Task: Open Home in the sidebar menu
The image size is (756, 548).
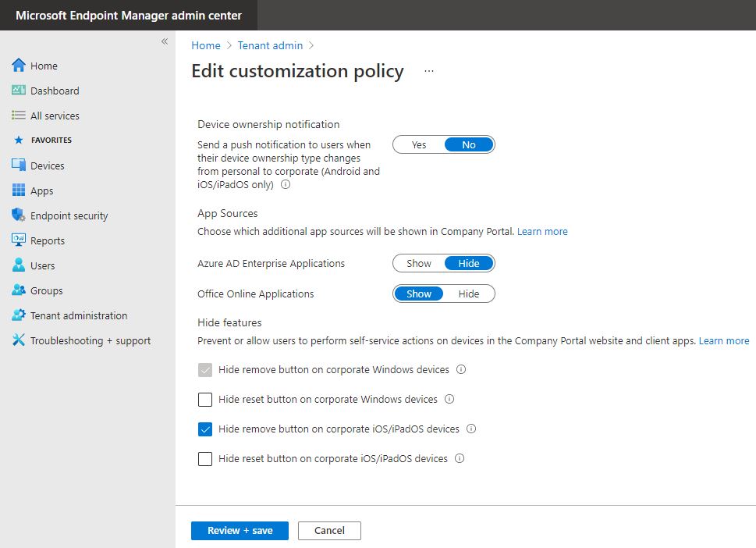Action: 44,66
